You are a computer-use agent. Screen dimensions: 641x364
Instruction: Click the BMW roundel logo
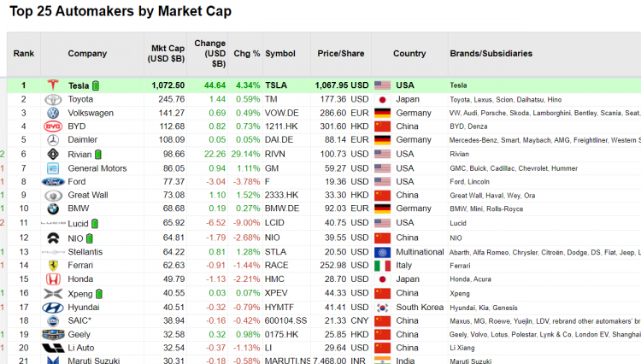[53, 208]
